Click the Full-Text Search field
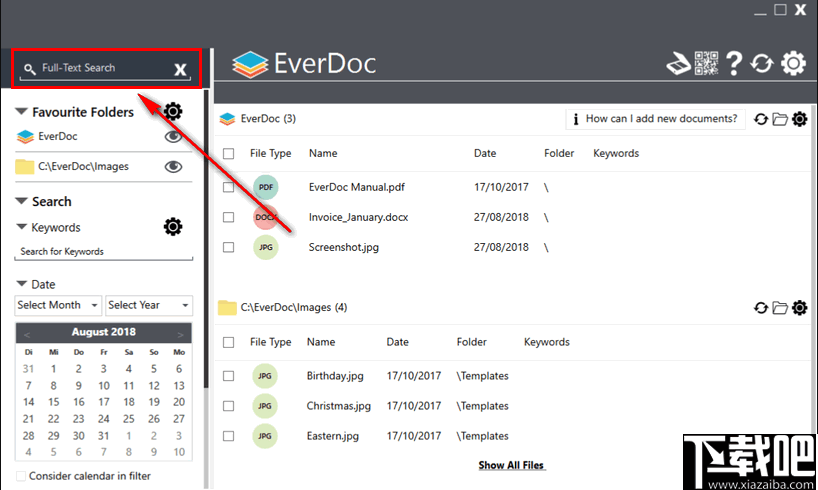The image size is (818, 490). click(x=106, y=68)
